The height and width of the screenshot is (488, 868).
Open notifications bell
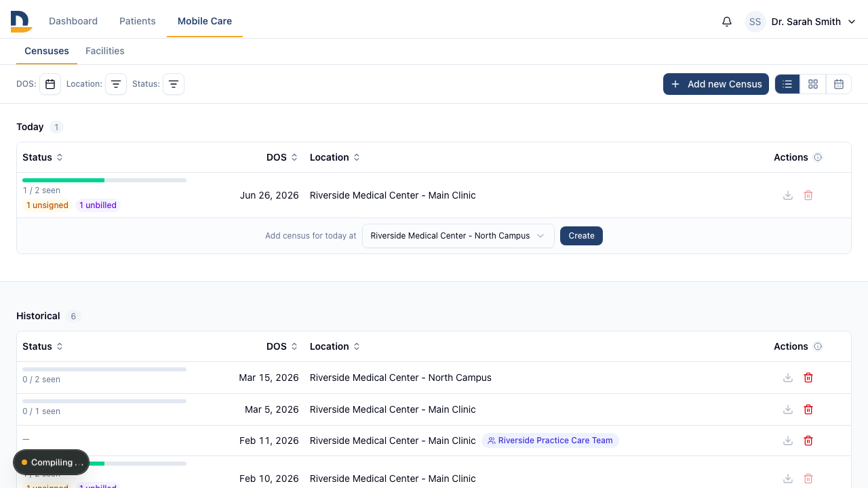pos(727,22)
